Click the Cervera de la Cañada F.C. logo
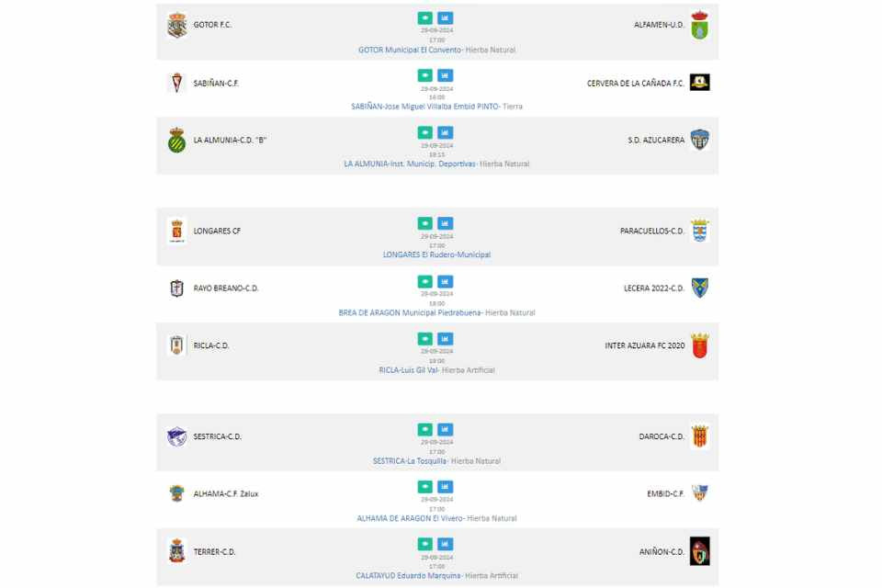Image resolution: width=882 pixels, height=588 pixels. pos(700,82)
